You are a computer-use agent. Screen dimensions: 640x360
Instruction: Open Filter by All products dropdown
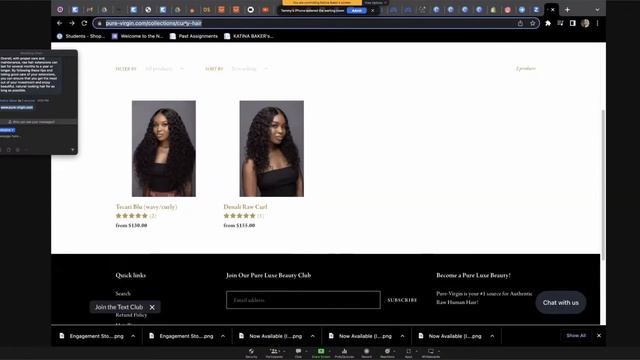pos(164,69)
